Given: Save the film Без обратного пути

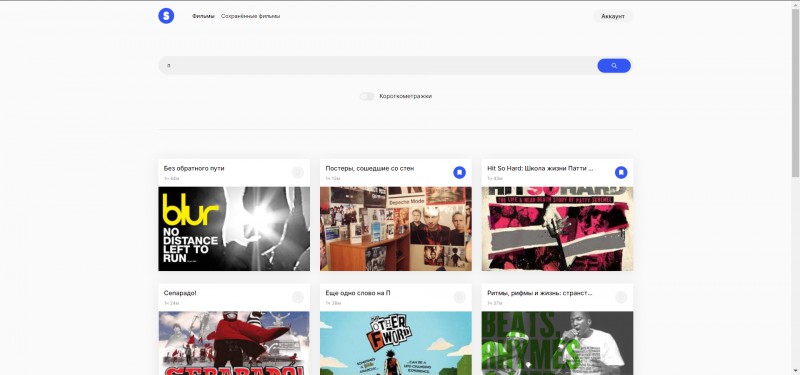Looking at the screenshot, I should click(x=298, y=172).
